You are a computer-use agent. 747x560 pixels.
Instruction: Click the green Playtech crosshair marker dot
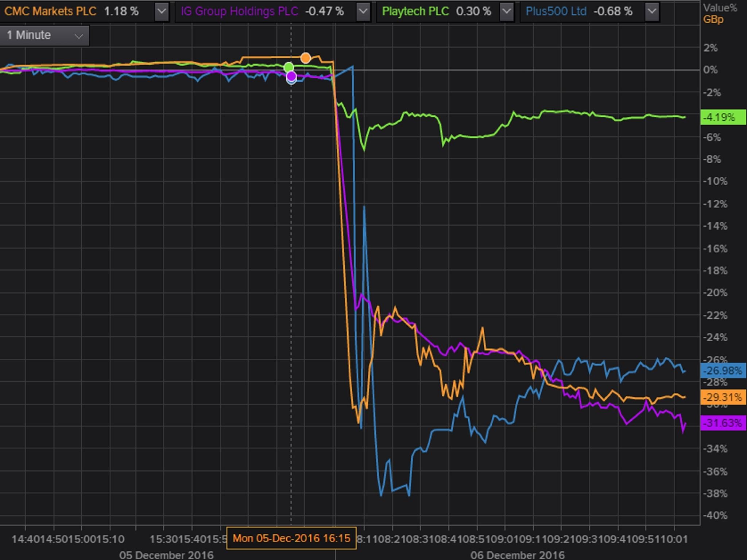coord(289,67)
